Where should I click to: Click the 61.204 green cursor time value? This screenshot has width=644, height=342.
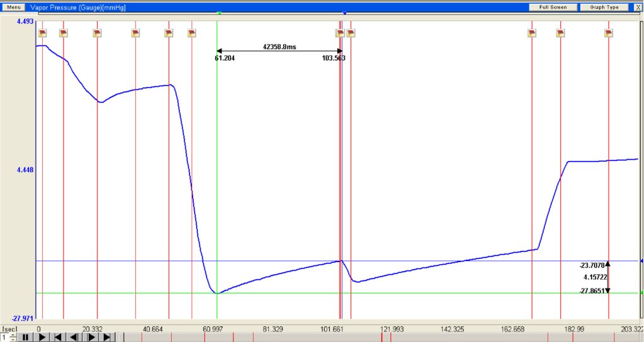click(x=225, y=58)
